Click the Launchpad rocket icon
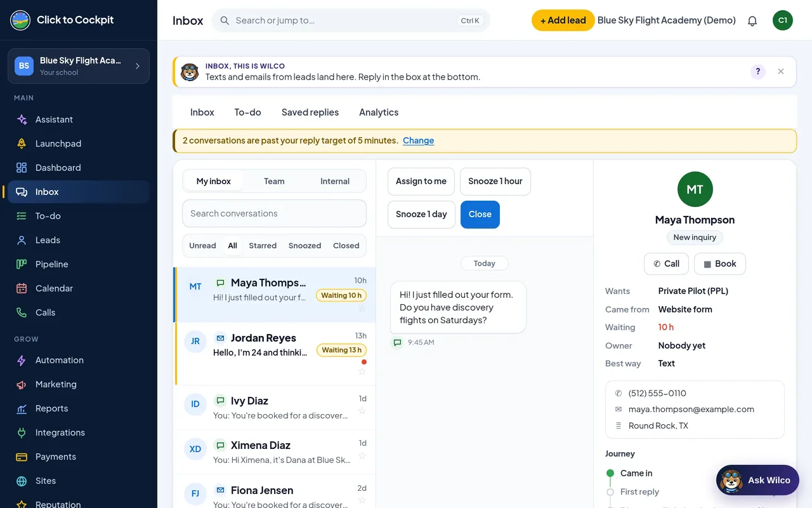Image resolution: width=812 pixels, height=508 pixels. (22, 144)
